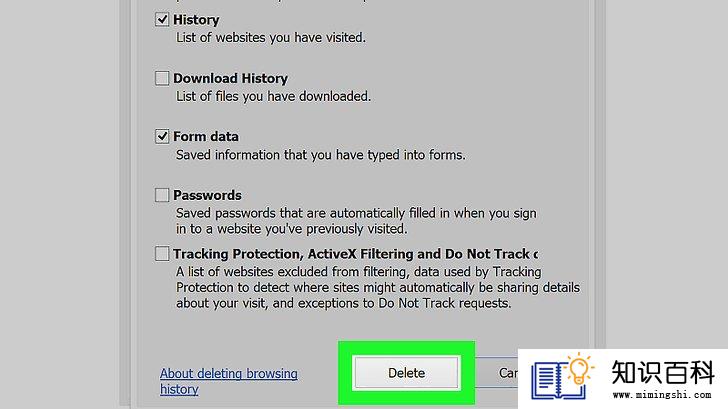
Task: Click the book and lightbulb logo icon
Action: pos(562,377)
